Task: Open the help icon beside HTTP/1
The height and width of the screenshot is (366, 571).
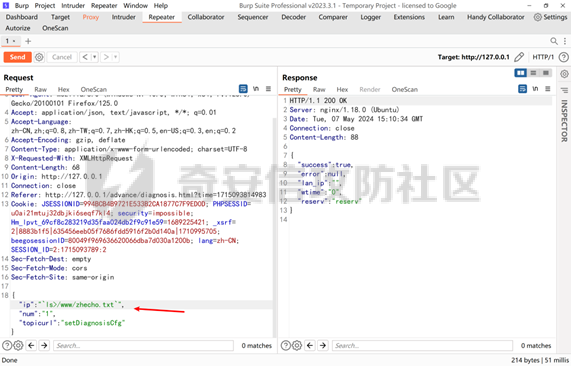Action: point(563,57)
